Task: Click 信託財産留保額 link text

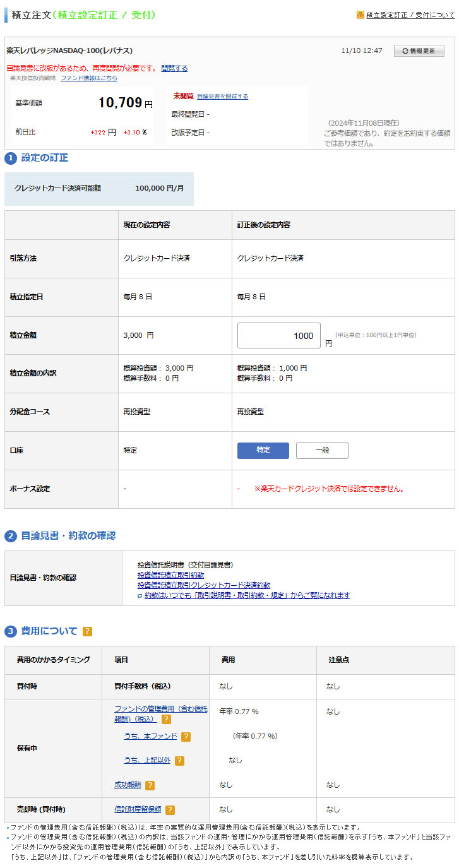Action: coord(138,809)
